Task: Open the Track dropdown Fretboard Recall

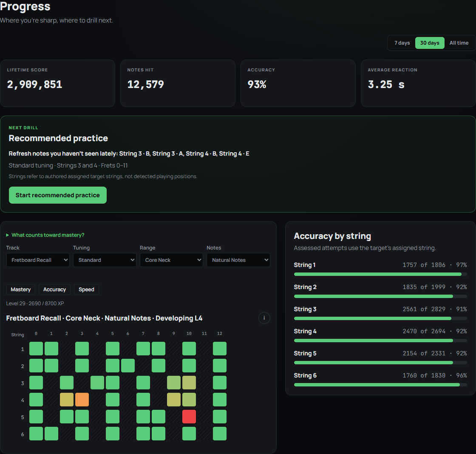Action: coord(38,260)
